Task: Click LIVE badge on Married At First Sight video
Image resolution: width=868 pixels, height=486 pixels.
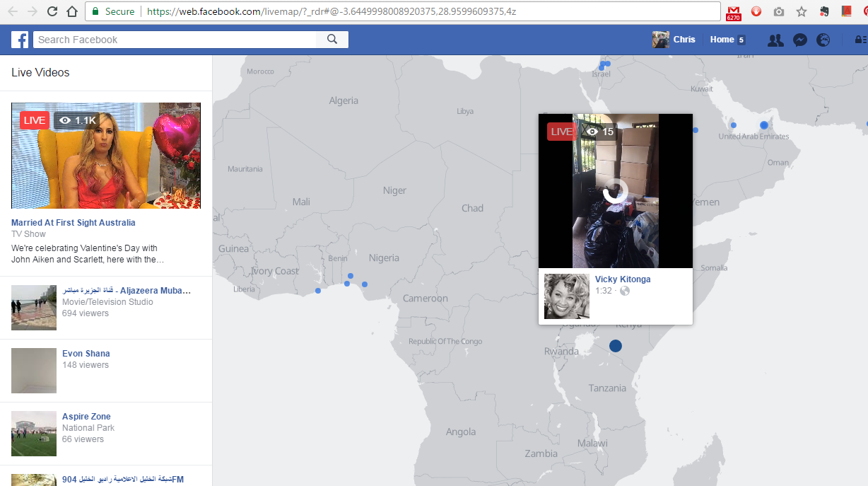Action: pyautogui.click(x=34, y=120)
